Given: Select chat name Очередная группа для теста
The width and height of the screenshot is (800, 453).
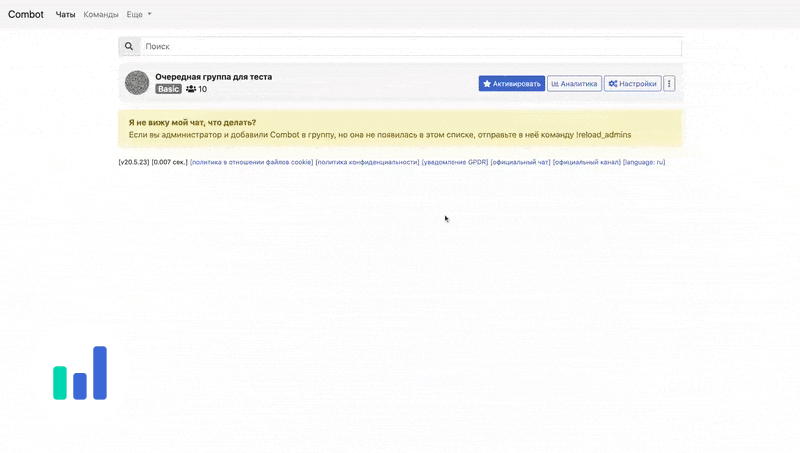Looking at the screenshot, I should pyautogui.click(x=213, y=77).
